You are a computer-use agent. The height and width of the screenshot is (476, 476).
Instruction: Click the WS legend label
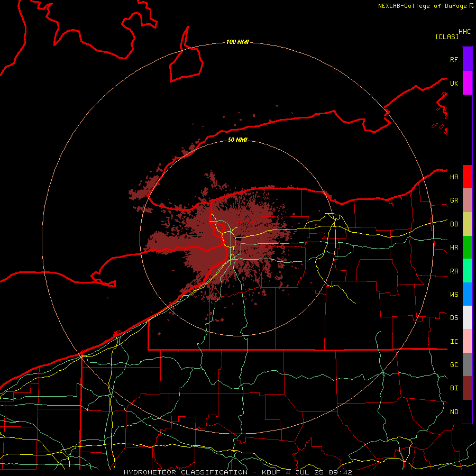click(454, 295)
